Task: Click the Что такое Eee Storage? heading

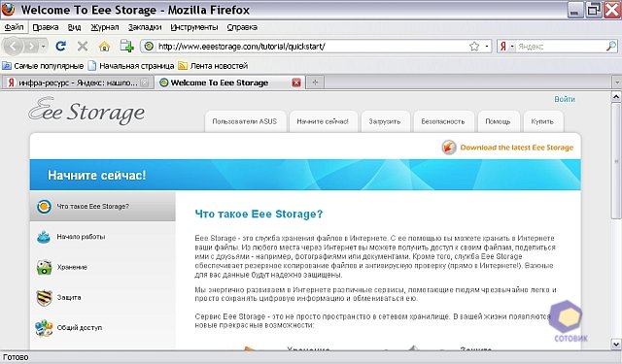Action: (259, 215)
